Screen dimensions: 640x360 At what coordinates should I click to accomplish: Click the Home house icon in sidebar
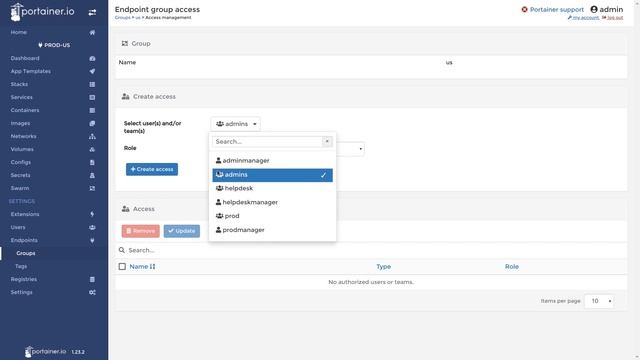click(x=92, y=32)
